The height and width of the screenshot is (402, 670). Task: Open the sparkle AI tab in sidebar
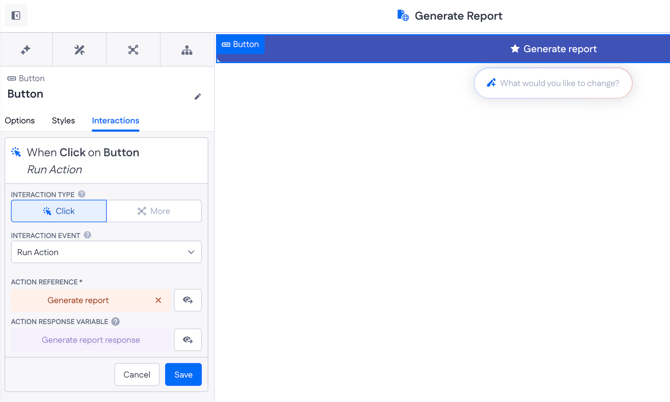pyautogui.click(x=26, y=50)
